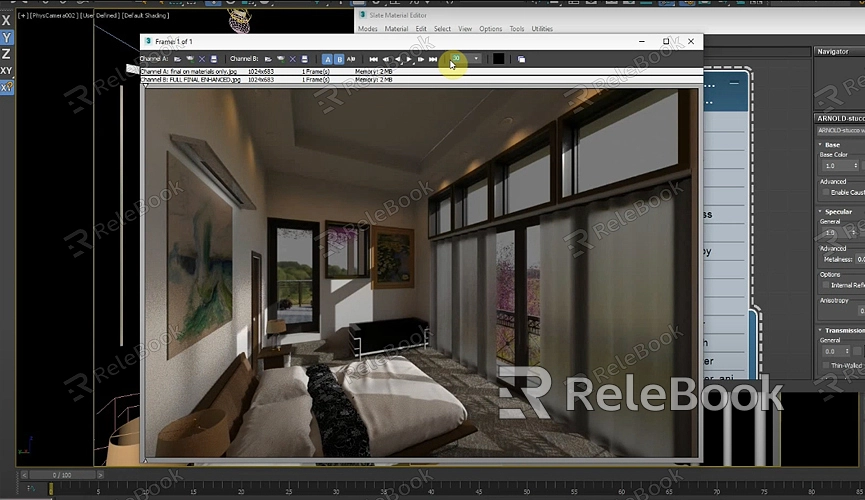
Task: Toggle Internal Reflections checkbox
Action: (826, 285)
